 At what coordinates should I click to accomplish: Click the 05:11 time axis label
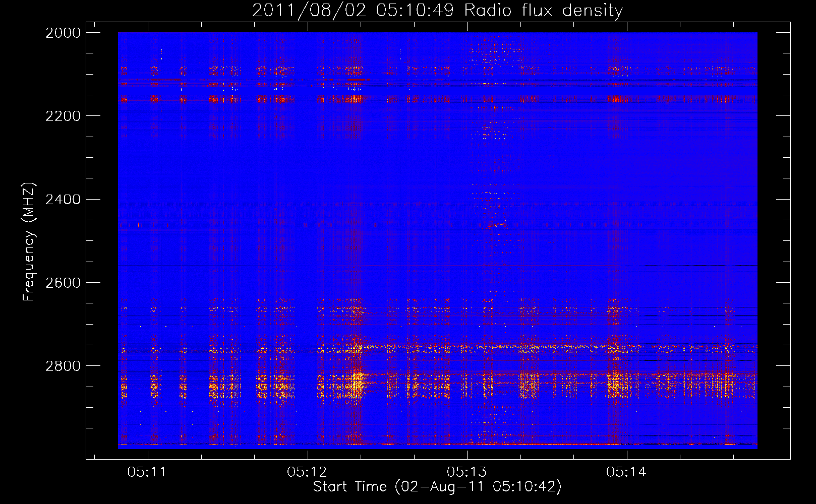pyautogui.click(x=147, y=472)
